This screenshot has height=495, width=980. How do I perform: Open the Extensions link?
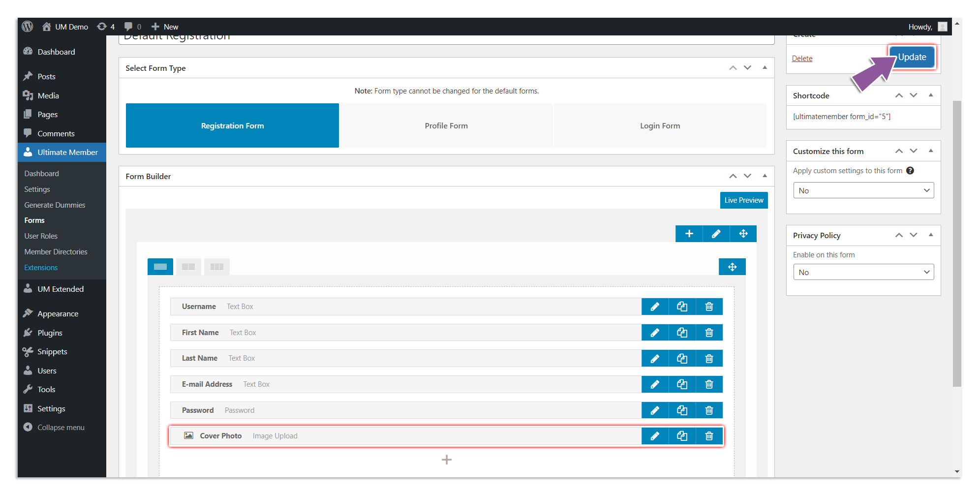41,268
